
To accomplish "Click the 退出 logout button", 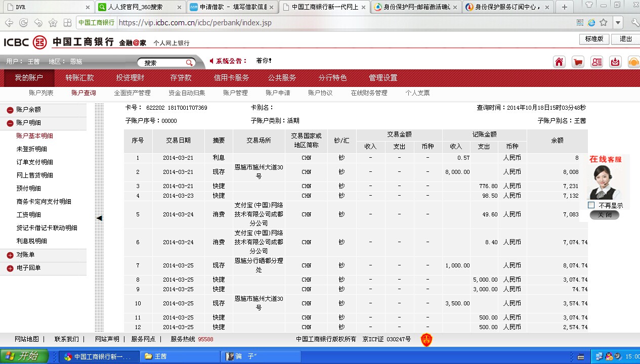I will point(626,39).
